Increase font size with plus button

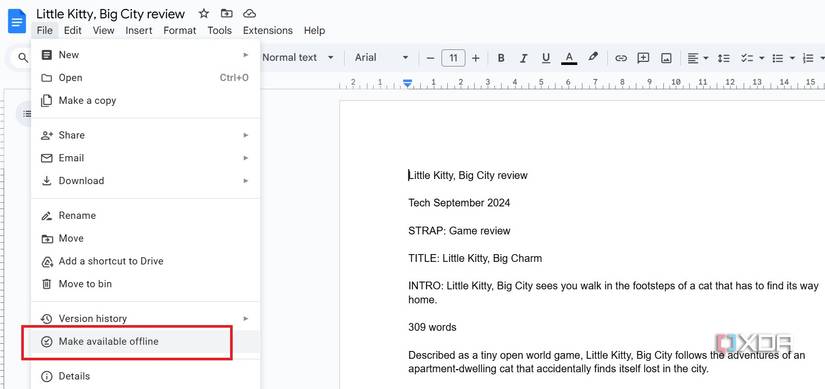pos(476,58)
